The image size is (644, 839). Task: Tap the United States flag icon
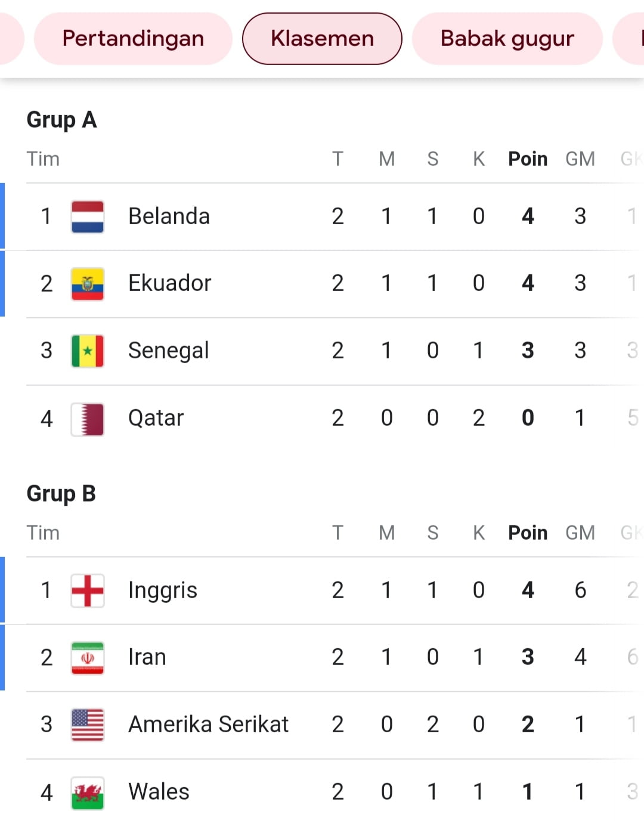[88, 725]
